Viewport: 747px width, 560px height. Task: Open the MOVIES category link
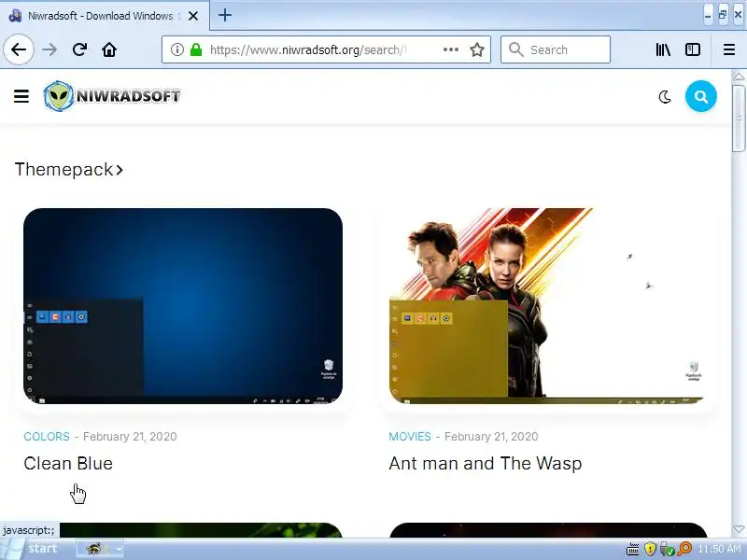(x=410, y=437)
